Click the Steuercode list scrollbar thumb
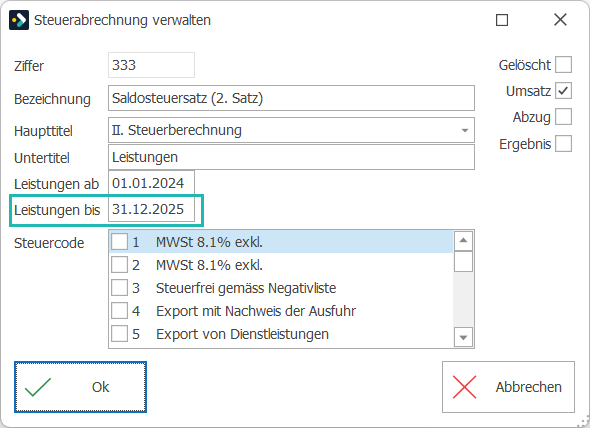 (x=463, y=262)
